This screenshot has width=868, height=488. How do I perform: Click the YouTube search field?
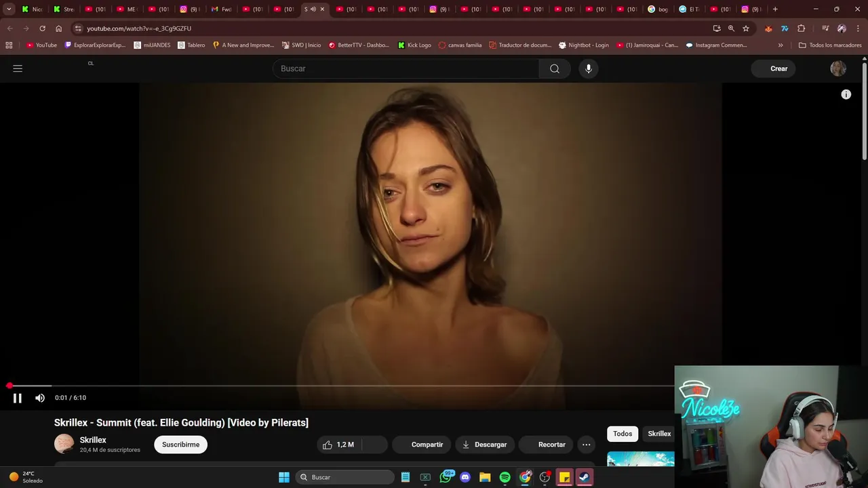coord(406,68)
